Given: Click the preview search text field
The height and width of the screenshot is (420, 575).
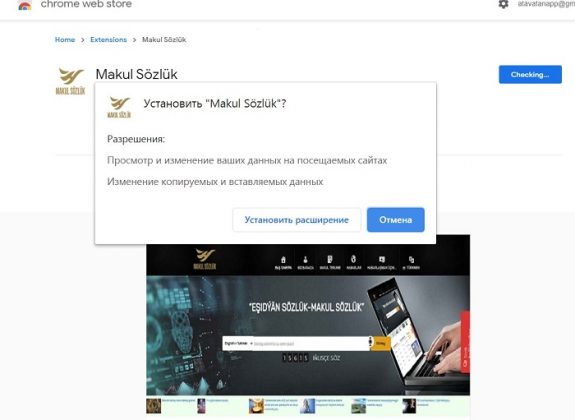Looking at the screenshot, I should pos(310,343).
